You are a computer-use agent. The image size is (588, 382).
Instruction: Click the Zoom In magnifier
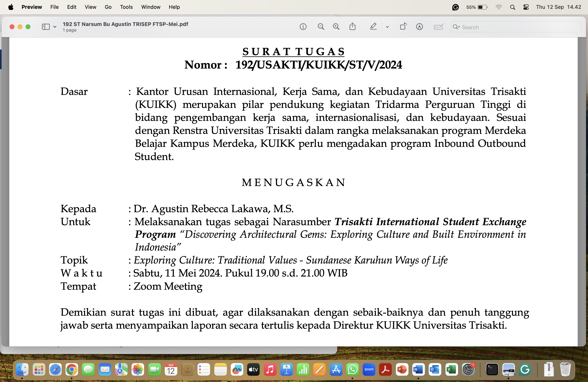pos(336,27)
